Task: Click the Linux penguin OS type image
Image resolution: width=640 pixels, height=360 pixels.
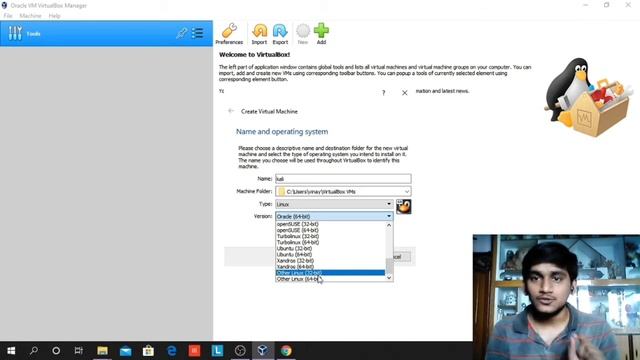Action: coord(404,207)
